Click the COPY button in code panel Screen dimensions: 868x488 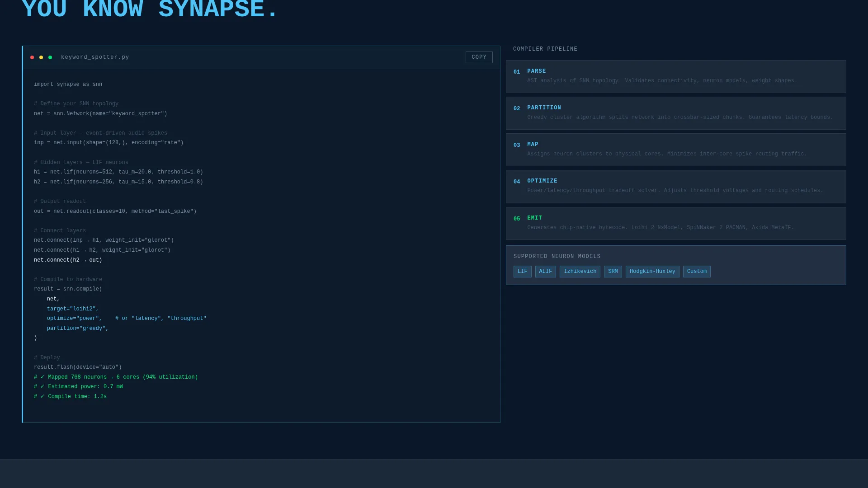coord(479,57)
